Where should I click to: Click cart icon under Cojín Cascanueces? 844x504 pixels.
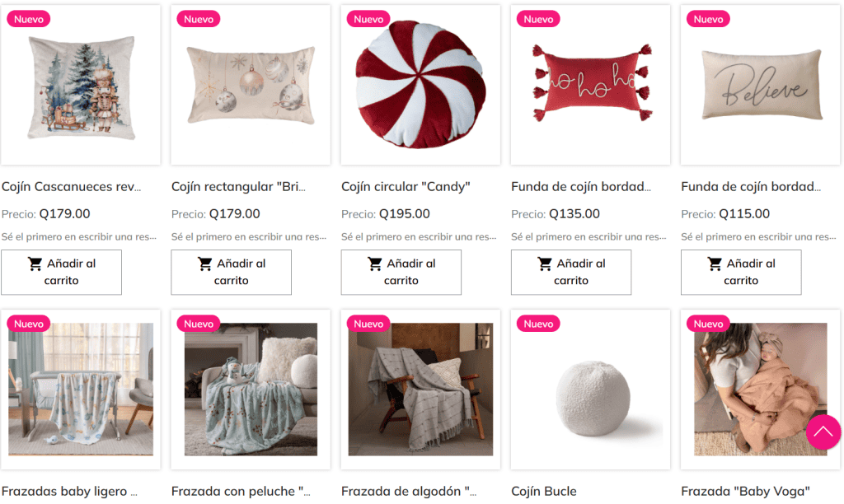coord(35,264)
